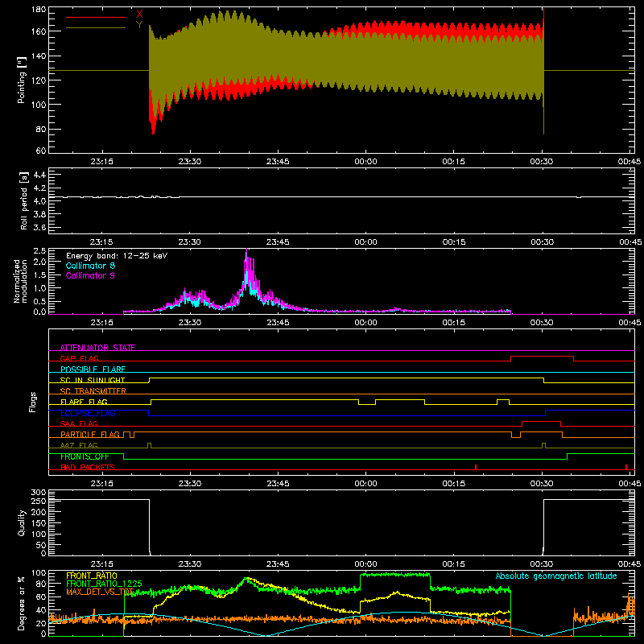
Task: Click the 'Absolute geomagnetic latitude' legend text
Action: pyautogui.click(x=556, y=576)
